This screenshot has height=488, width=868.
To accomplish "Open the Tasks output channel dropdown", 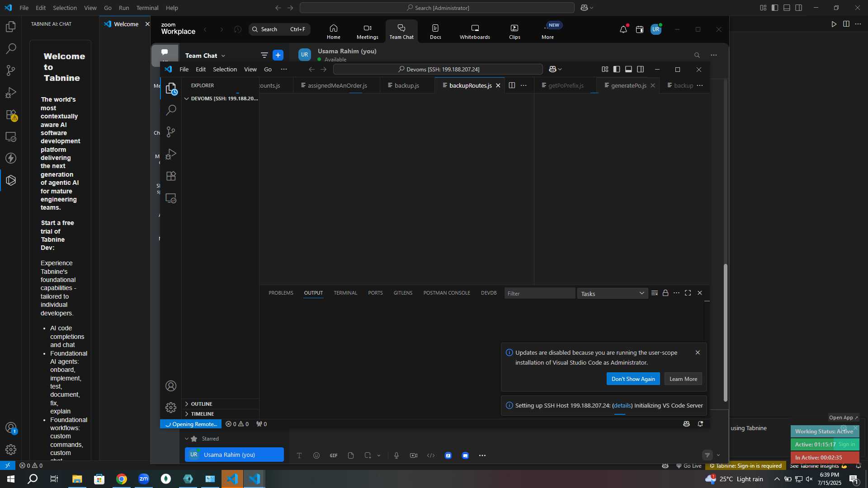I will pyautogui.click(x=612, y=294).
